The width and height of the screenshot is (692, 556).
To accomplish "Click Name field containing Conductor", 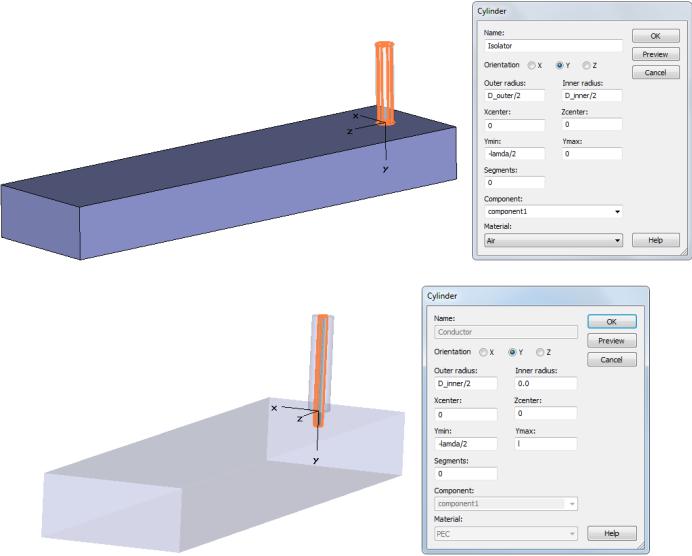I will click(x=506, y=332).
